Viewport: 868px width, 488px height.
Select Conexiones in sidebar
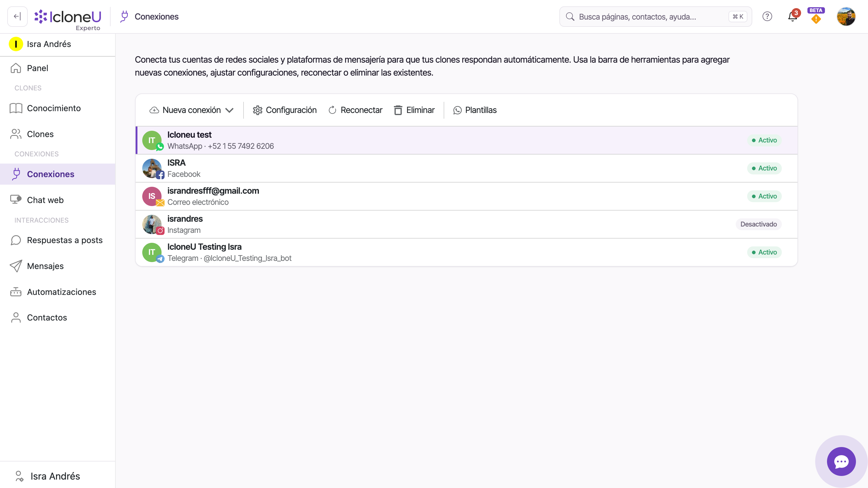coord(58,174)
